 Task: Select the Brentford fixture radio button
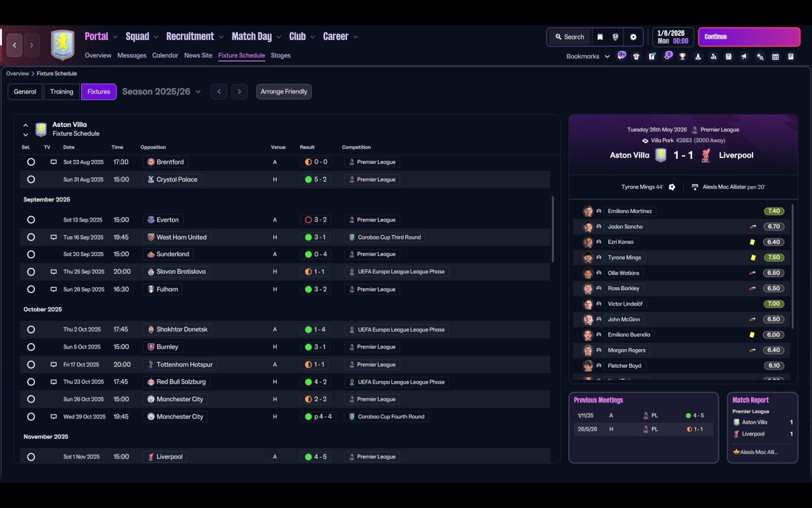click(31, 162)
